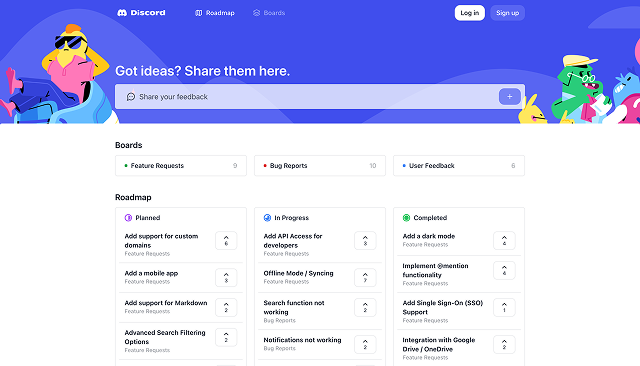640x366 pixels.
Task: Click the Log in button
Action: [469, 13]
